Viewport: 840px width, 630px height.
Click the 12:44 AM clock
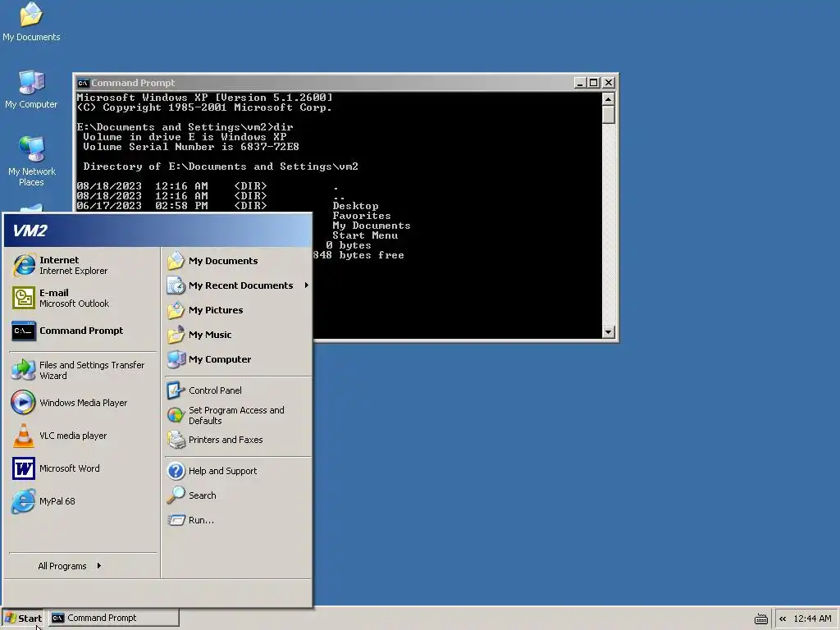[x=812, y=619]
